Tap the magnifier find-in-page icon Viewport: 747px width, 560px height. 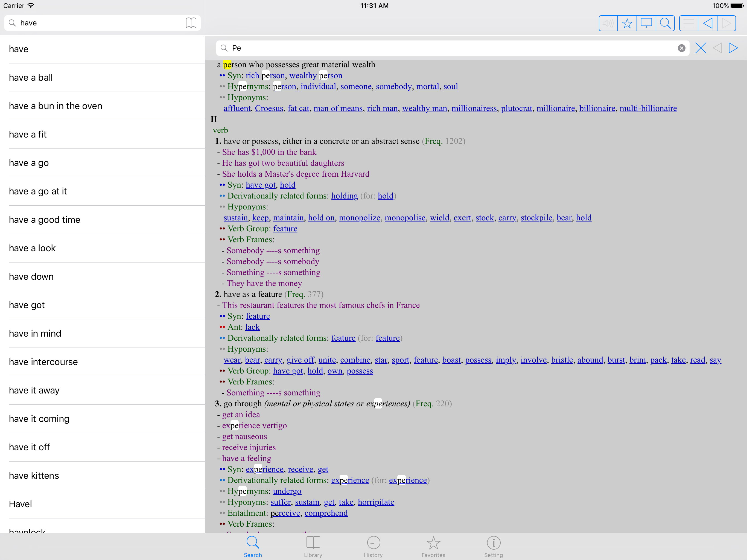665,23
